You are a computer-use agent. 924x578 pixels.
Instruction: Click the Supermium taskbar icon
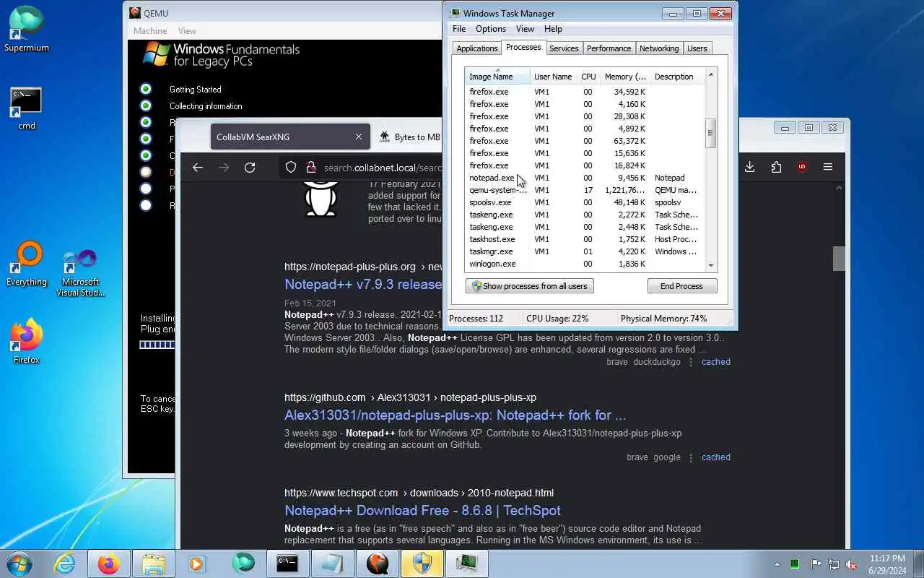[x=243, y=563]
